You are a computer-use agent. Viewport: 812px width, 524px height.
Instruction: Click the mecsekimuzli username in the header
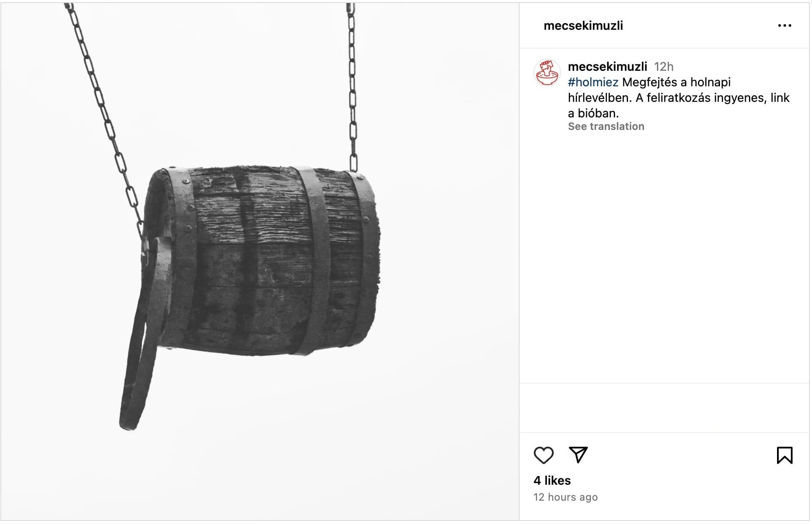[x=583, y=25]
